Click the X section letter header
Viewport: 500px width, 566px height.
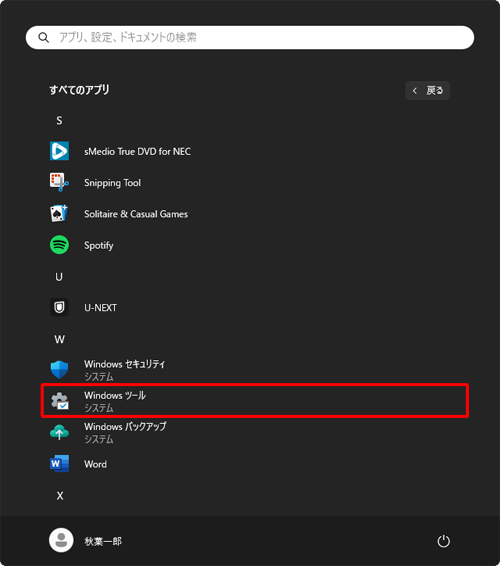tap(60, 496)
